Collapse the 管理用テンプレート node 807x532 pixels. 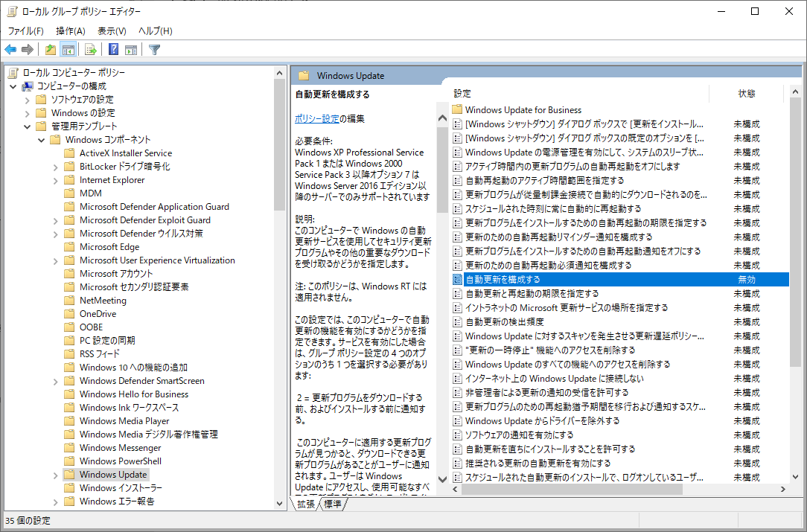pos(28,126)
